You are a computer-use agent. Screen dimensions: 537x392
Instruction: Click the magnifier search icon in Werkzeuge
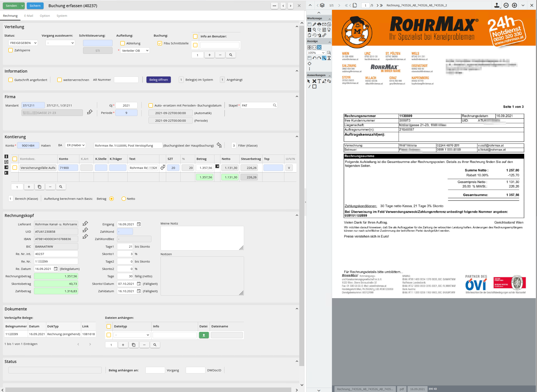click(314, 30)
